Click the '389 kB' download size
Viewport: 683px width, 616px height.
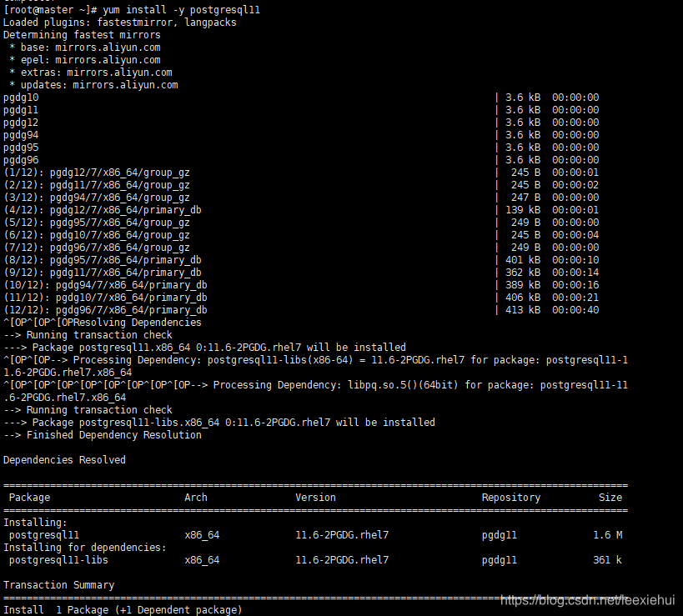(523, 285)
